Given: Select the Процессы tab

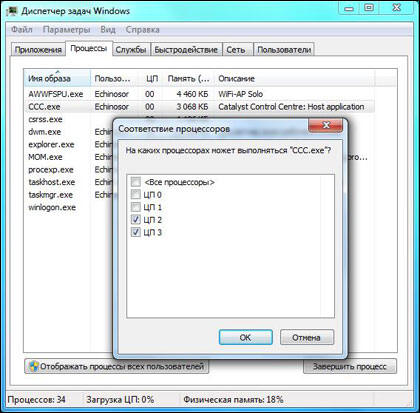Looking at the screenshot, I should coord(89,48).
